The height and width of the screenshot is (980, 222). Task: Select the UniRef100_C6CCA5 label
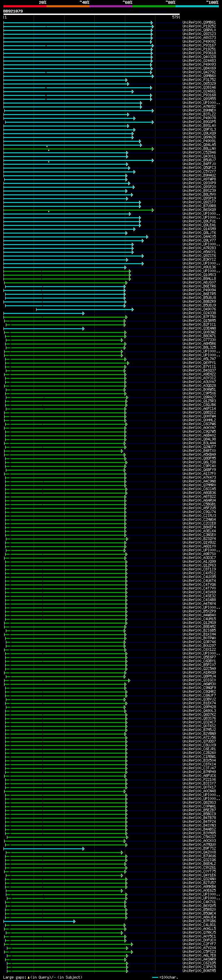(199, 489)
